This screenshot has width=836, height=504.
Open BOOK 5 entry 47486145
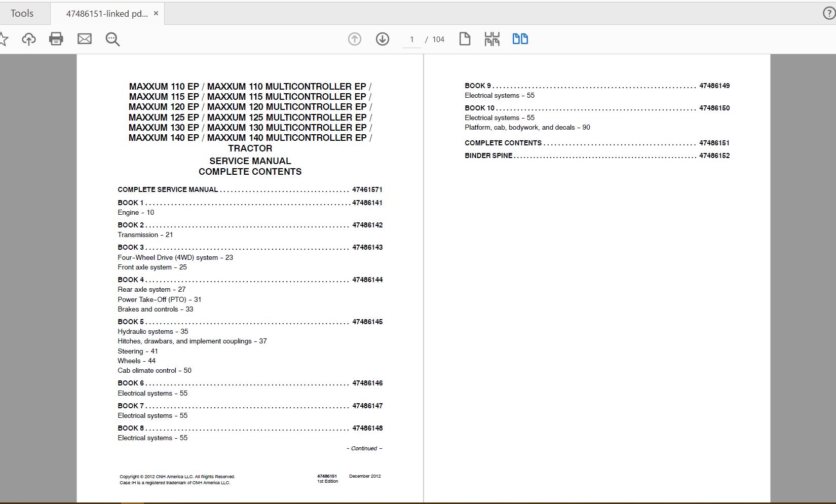pos(250,322)
